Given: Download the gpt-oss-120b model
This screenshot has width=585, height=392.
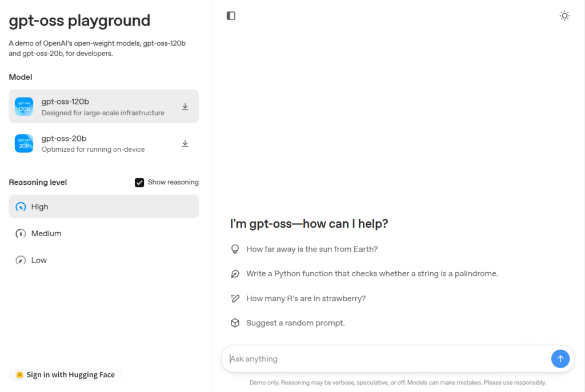Looking at the screenshot, I should click(x=185, y=107).
